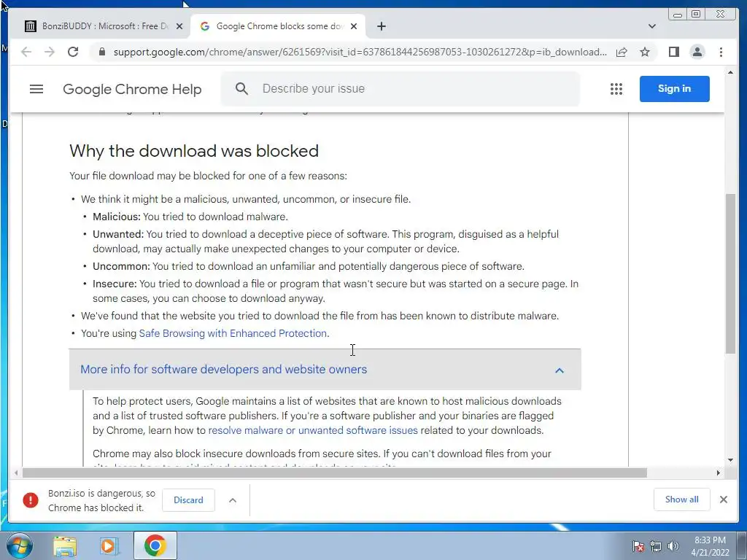The width and height of the screenshot is (747, 560).
Task: Close the downloads bar
Action: [x=723, y=499]
